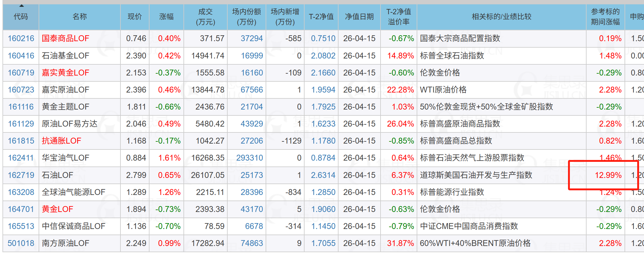The height and width of the screenshot is (259, 644).
Task: Open the 南方原油LOF fund name
Action: coord(65,243)
